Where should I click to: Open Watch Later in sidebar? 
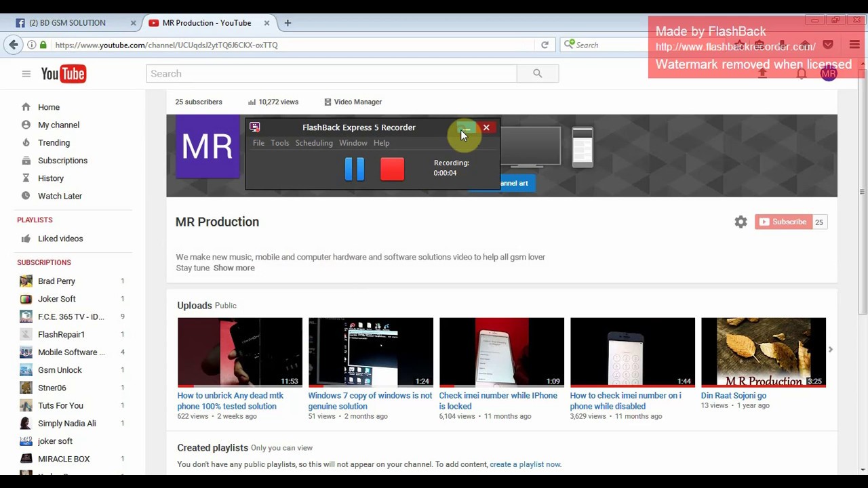point(60,196)
